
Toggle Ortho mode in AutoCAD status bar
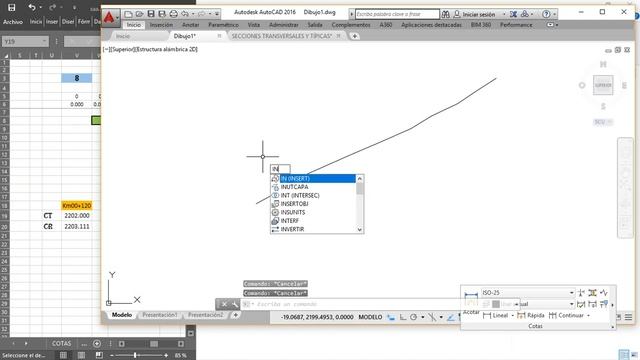pos(403,317)
